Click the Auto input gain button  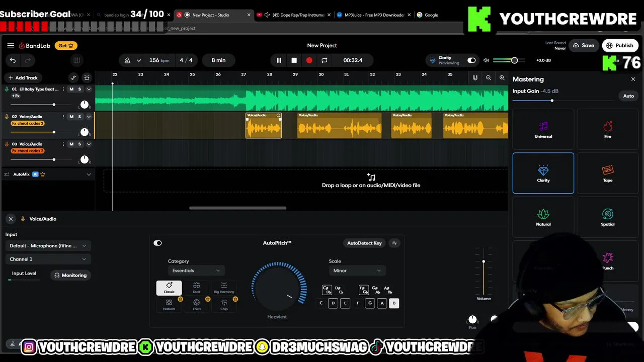(628, 96)
